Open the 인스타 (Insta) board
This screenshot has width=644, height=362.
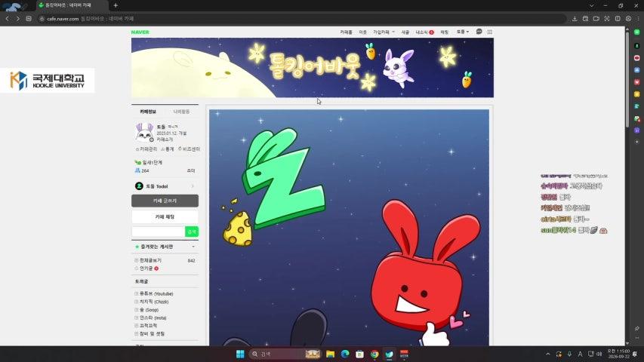coord(153,318)
